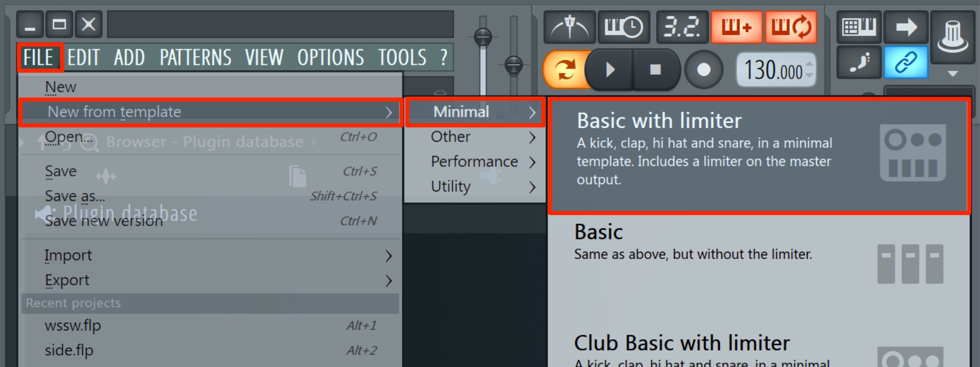
Task: Open the ? help menu
Action: point(443,58)
